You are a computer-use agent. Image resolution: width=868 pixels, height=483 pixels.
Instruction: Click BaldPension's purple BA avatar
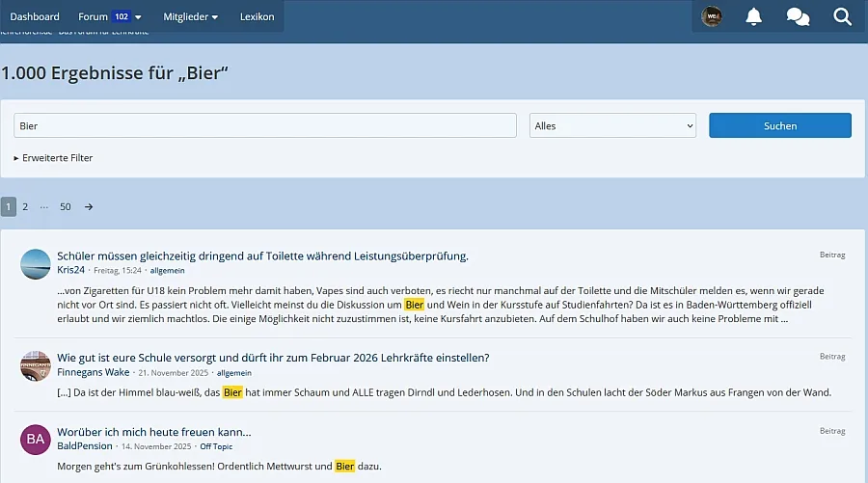click(36, 440)
